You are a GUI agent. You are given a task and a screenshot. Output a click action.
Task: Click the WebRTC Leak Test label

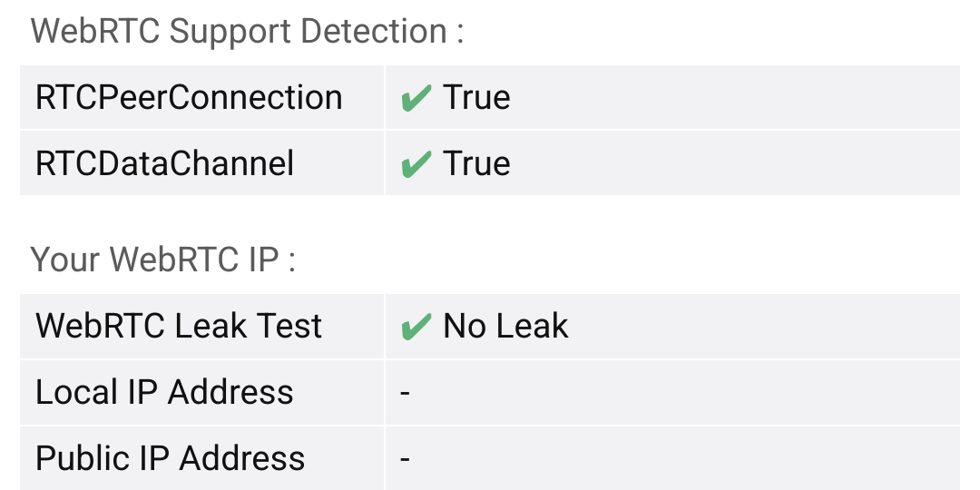(x=179, y=327)
